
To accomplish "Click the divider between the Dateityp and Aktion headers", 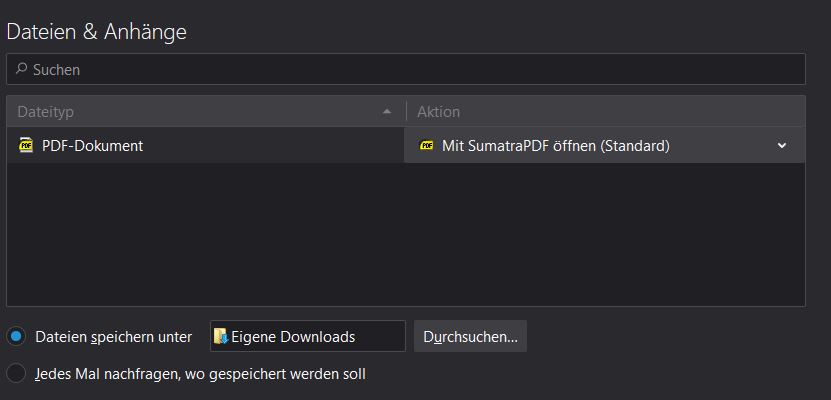I will 406,112.
